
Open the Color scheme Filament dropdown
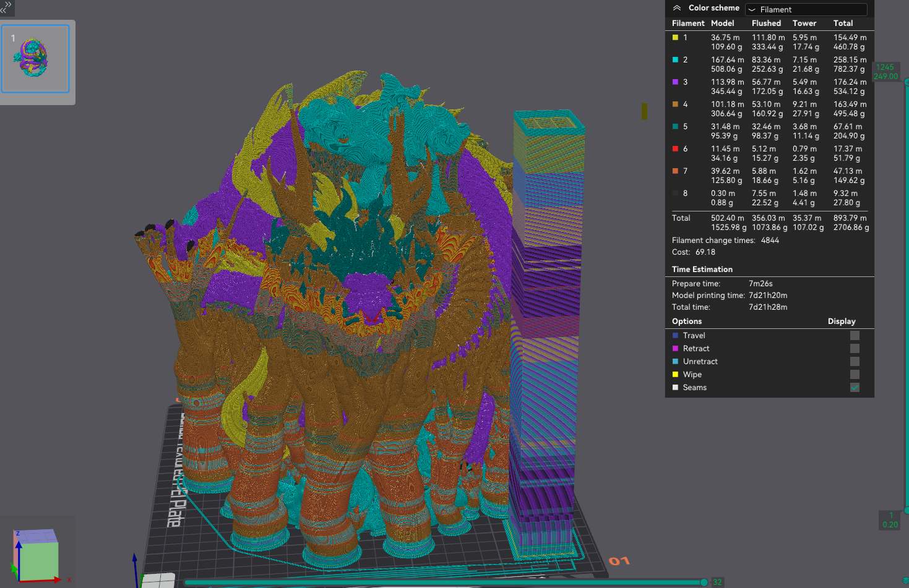pyautogui.click(x=806, y=9)
